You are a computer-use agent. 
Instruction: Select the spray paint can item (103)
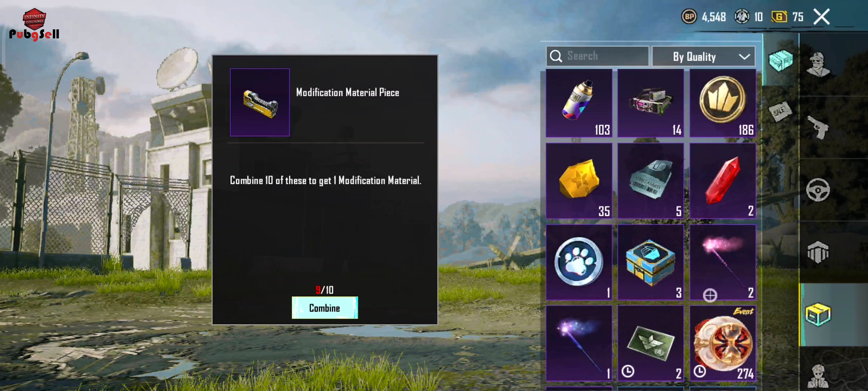pos(579,103)
